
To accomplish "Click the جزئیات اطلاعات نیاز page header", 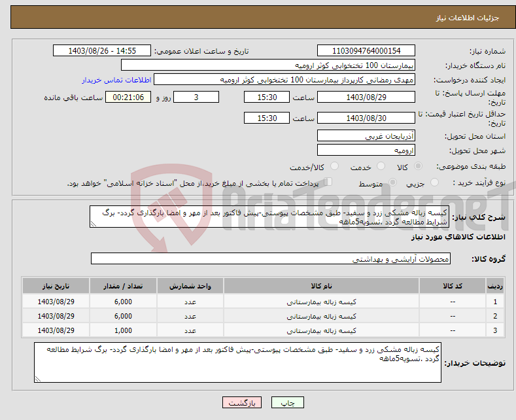I will point(468,18).
